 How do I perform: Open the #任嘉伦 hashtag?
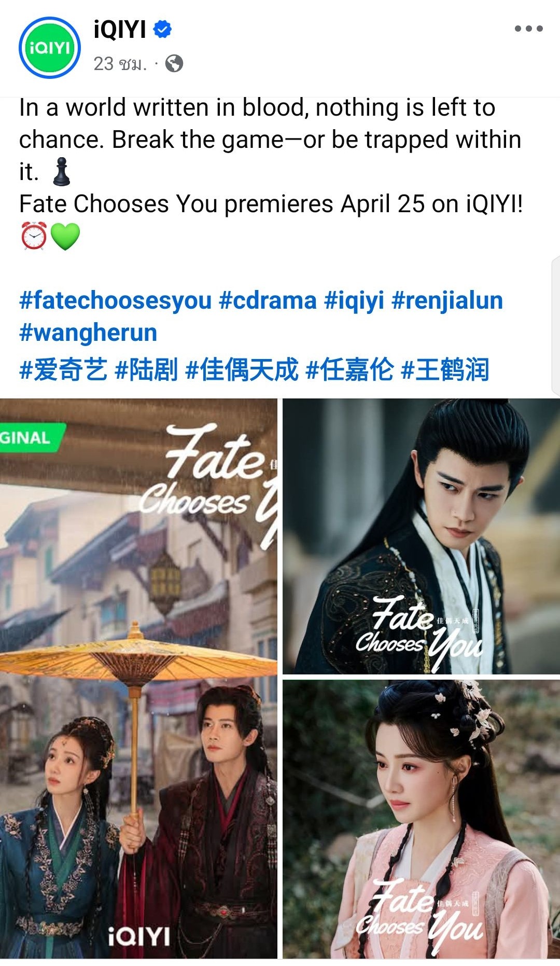pos(350,369)
